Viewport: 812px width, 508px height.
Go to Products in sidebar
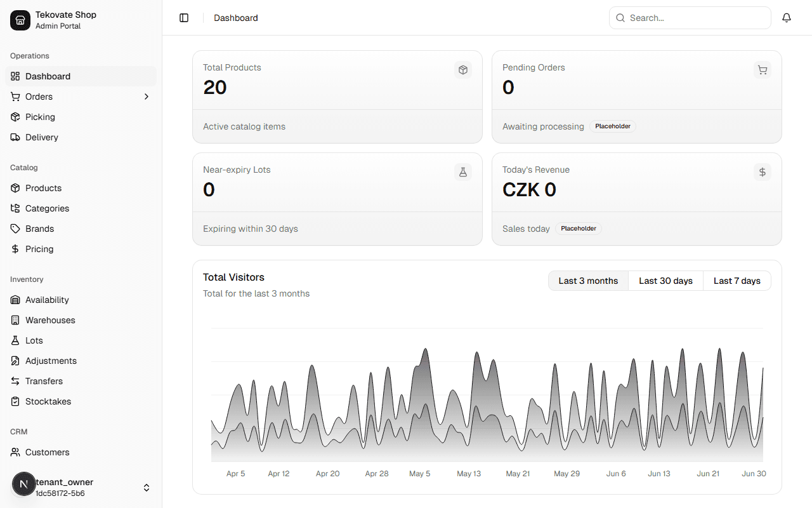pyautogui.click(x=81, y=188)
